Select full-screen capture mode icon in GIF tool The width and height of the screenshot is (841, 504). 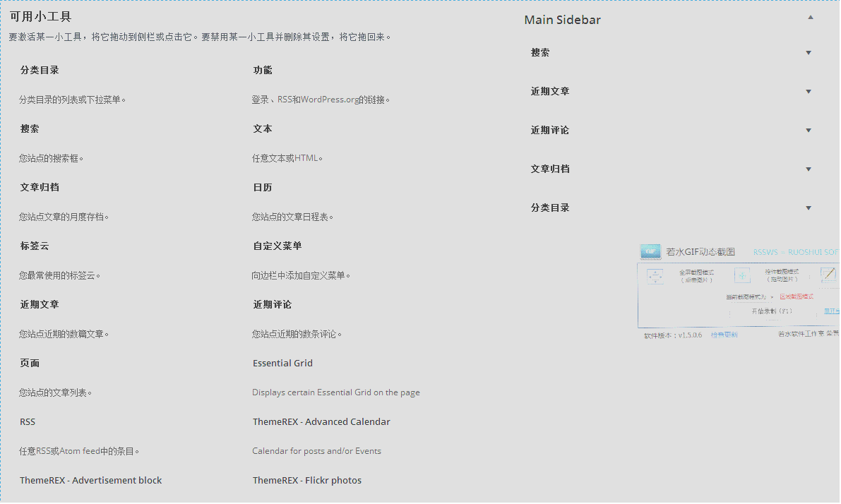(x=655, y=276)
